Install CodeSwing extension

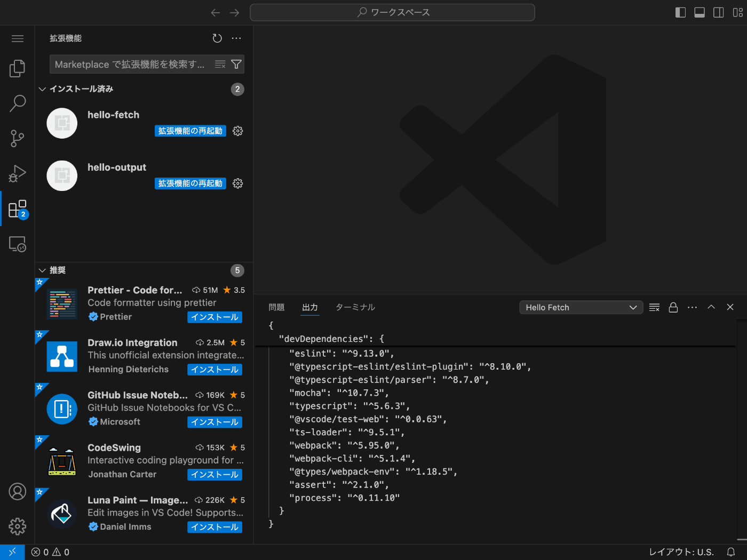(215, 475)
